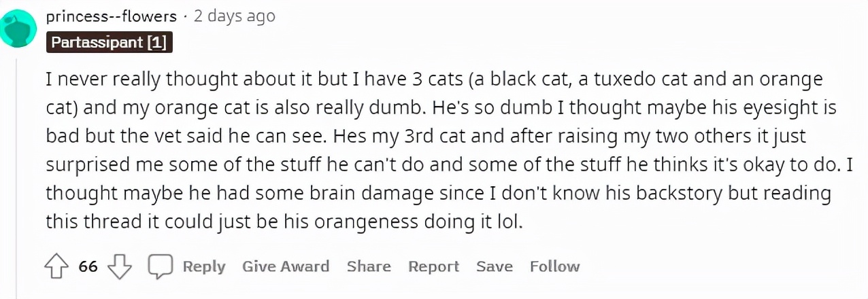The width and height of the screenshot is (868, 299).
Task: Share this comment
Action: [x=369, y=266]
